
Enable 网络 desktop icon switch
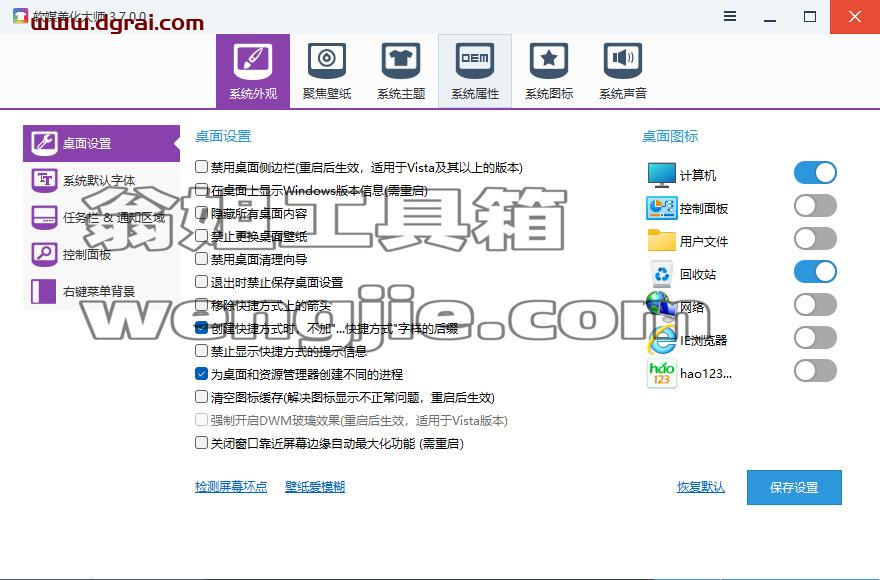click(815, 305)
